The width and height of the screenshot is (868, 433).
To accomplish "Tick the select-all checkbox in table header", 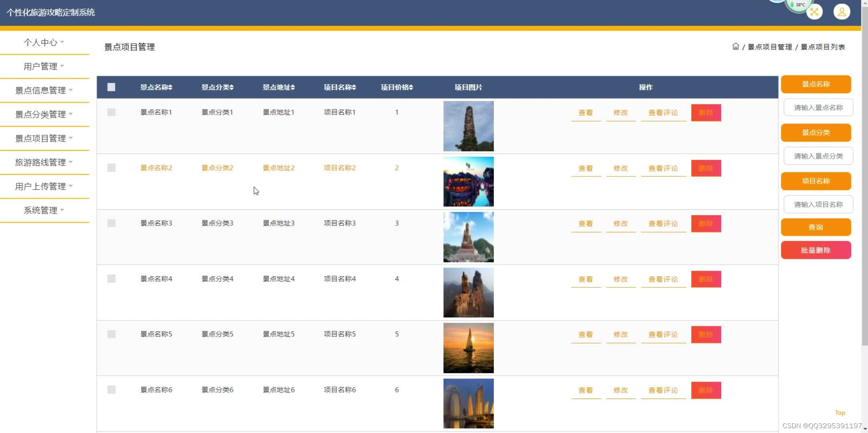I will 111,87.
